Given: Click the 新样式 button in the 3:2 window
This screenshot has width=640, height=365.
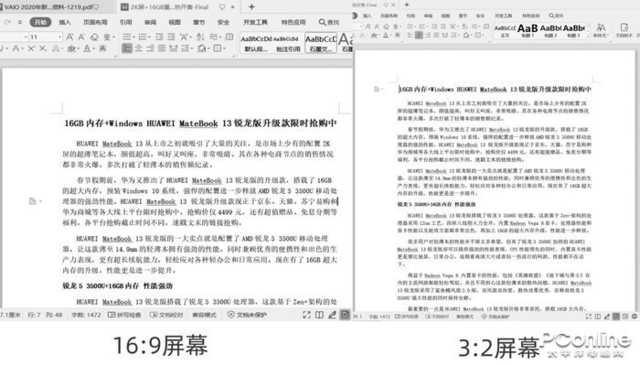Looking at the screenshot, I should pos(601,31).
